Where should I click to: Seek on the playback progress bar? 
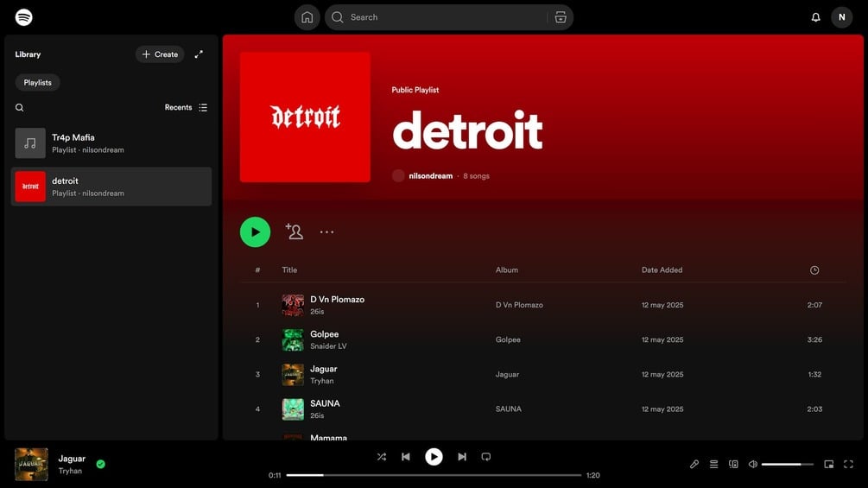pyautogui.click(x=434, y=475)
